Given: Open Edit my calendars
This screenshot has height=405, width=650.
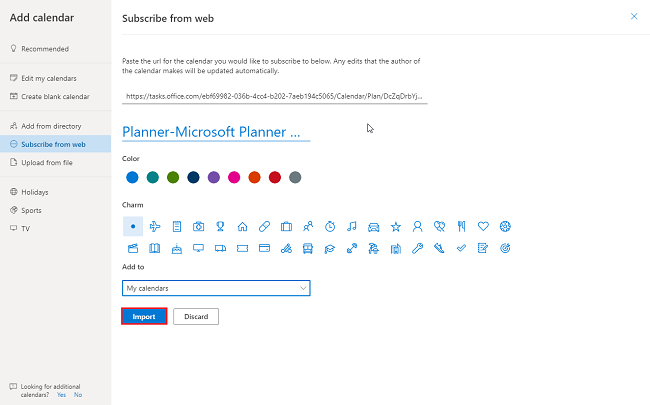Looking at the screenshot, I should point(49,78).
